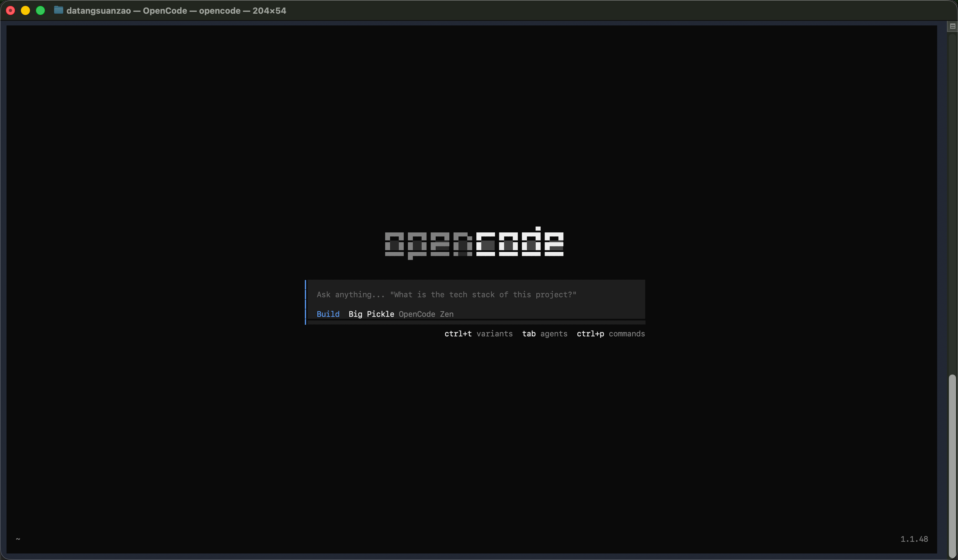Viewport: 958px width, 560px height.
Task: Click the folder icon in title bar
Action: click(x=58, y=10)
